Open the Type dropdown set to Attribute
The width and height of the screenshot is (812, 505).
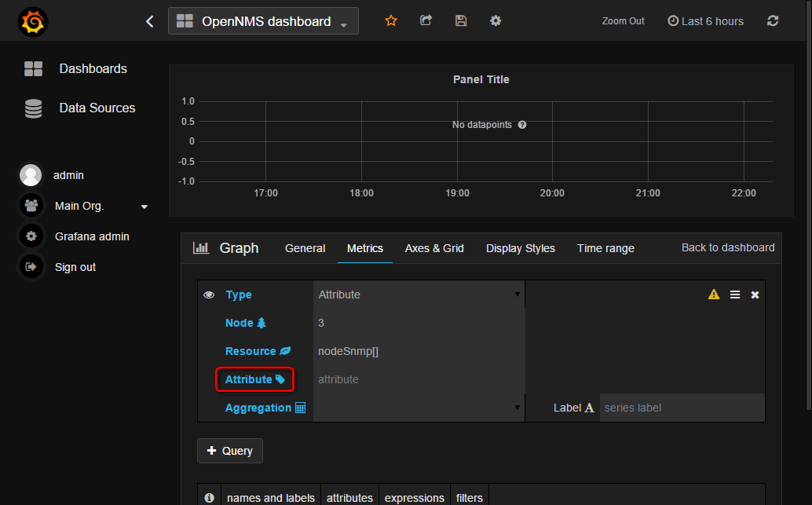coord(419,295)
